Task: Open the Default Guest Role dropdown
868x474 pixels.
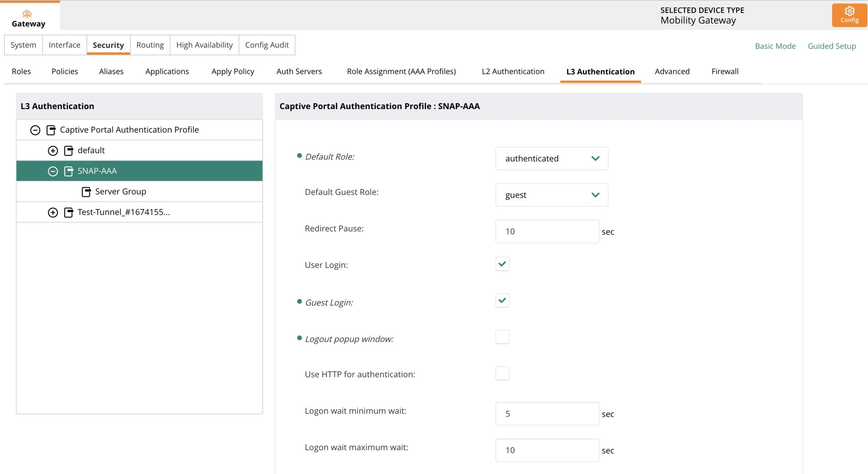Action: tap(552, 195)
